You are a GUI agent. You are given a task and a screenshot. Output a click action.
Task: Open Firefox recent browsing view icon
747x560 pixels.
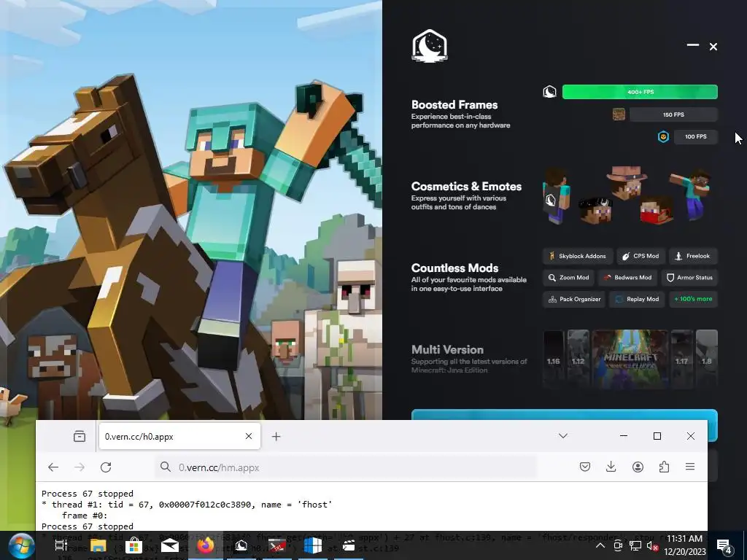[x=80, y=436]
